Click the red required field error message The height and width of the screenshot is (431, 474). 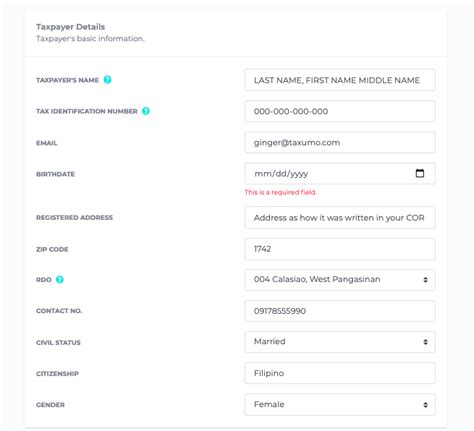click(x=280, y=192)
